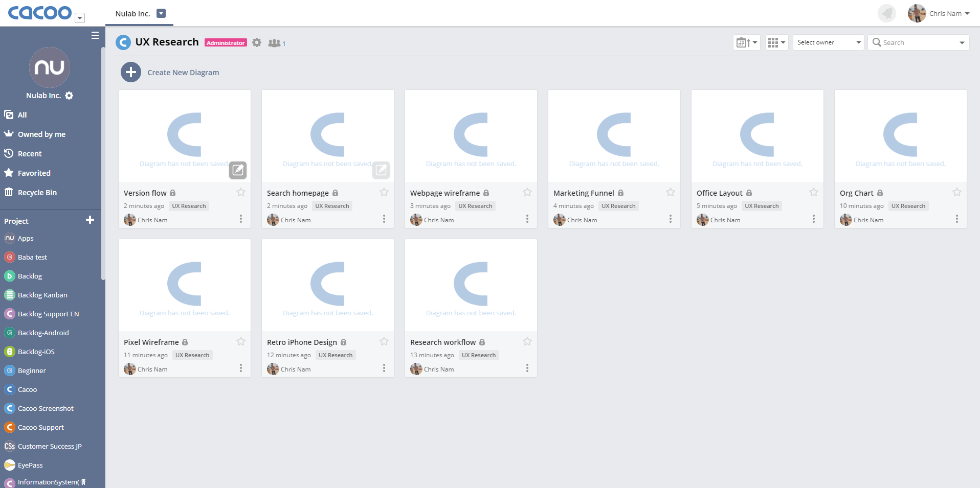Open the Recycle Bin in sidebar
This screenshot has width=980, height=488.
click(37, 193)
